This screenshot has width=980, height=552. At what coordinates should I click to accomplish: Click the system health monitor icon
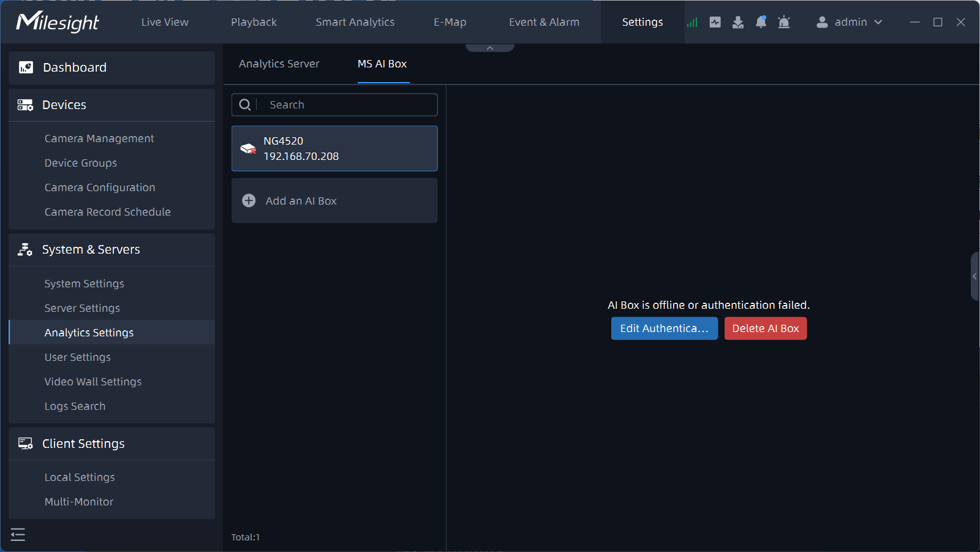pos(715,22)
